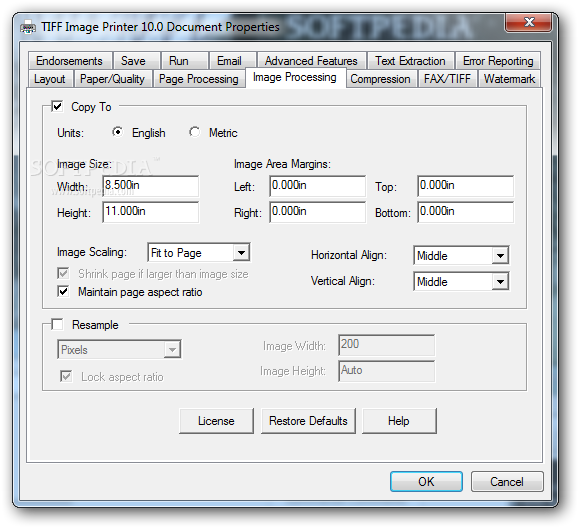Click the License button
This screenshot has height=528, width=579.
pyautogui.click(x=216, y=421)
